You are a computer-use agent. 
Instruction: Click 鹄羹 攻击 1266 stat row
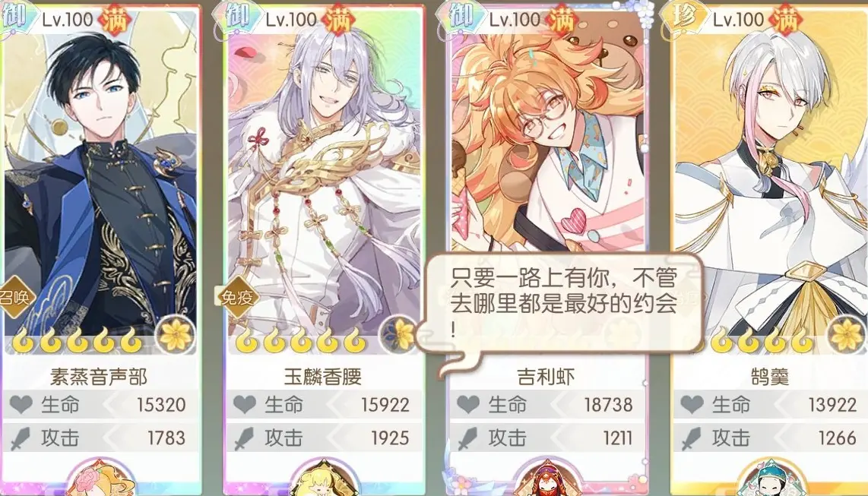tap(771, 438)
